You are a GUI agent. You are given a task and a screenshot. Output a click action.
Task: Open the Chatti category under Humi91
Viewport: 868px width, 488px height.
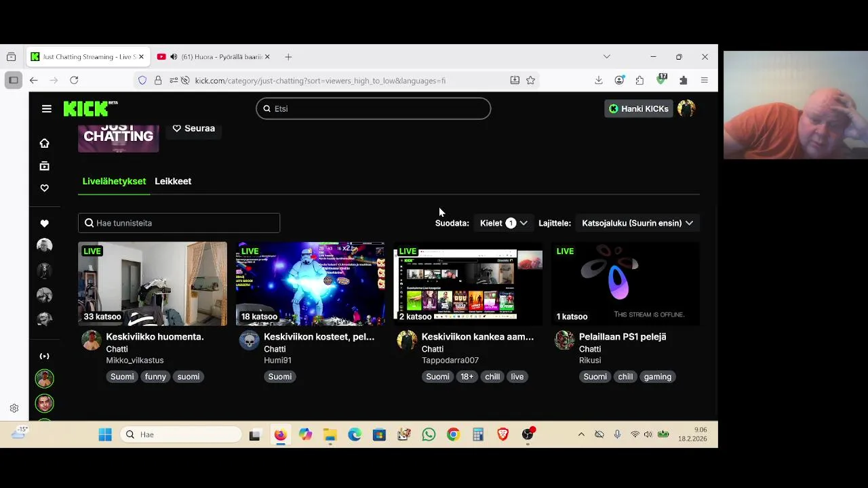[x=275, y=349]
